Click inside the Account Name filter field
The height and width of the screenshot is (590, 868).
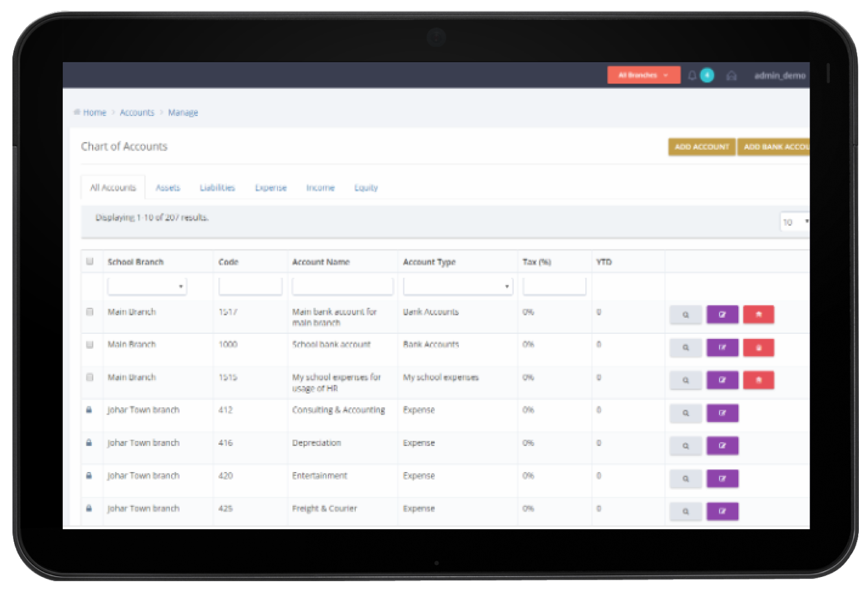pos(342,285)
